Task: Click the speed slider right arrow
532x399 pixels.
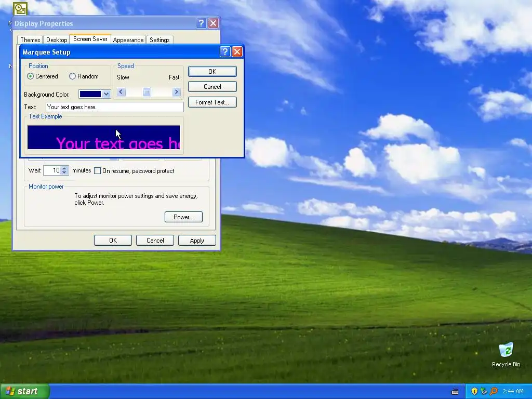Action: pos(176,92)
